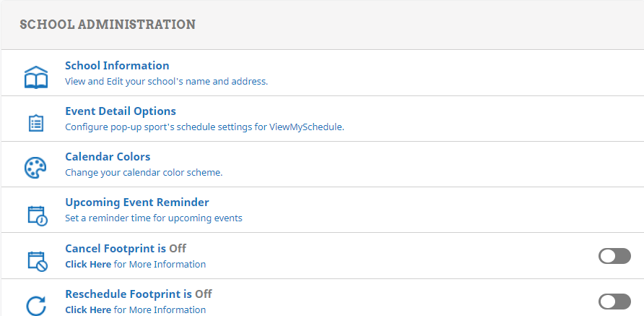Viewport: 644px width, 316px height.
Task: Open Event Detail Options settings
Action: pyautogui.click(x=121, y=111)
